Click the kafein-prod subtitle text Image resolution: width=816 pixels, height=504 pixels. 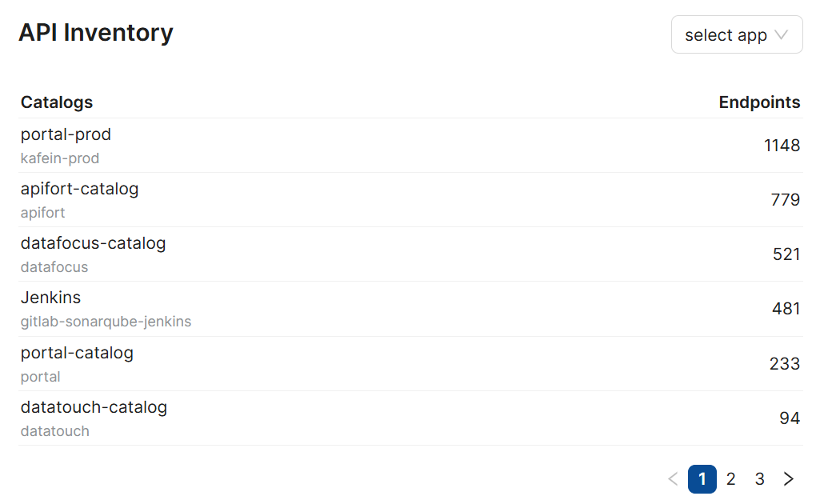60,158
